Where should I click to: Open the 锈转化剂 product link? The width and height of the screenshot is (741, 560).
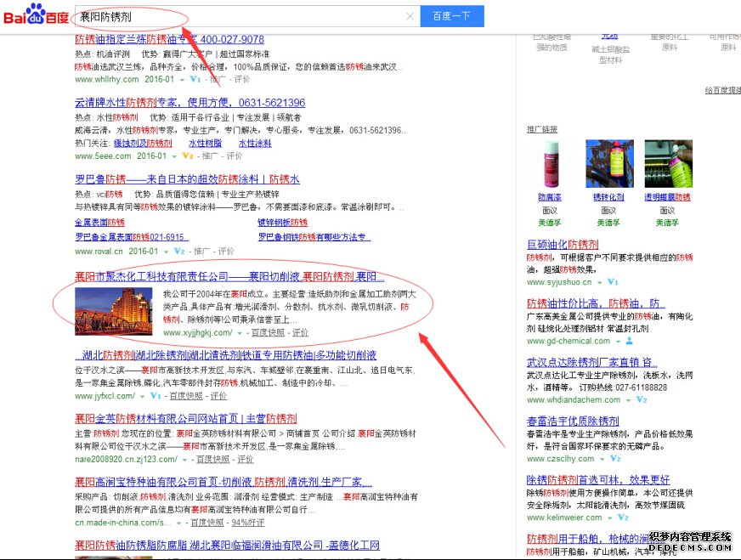coord(608,197)
